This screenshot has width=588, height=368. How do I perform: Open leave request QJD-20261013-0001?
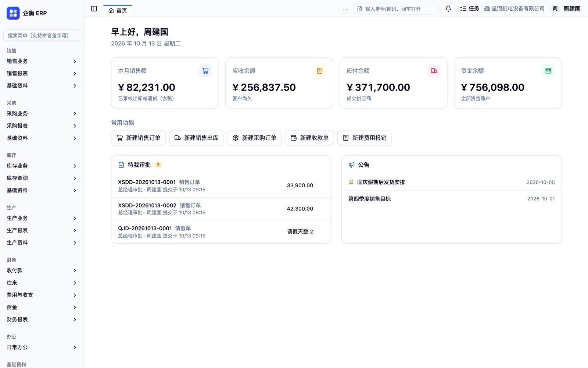[221, 232]
